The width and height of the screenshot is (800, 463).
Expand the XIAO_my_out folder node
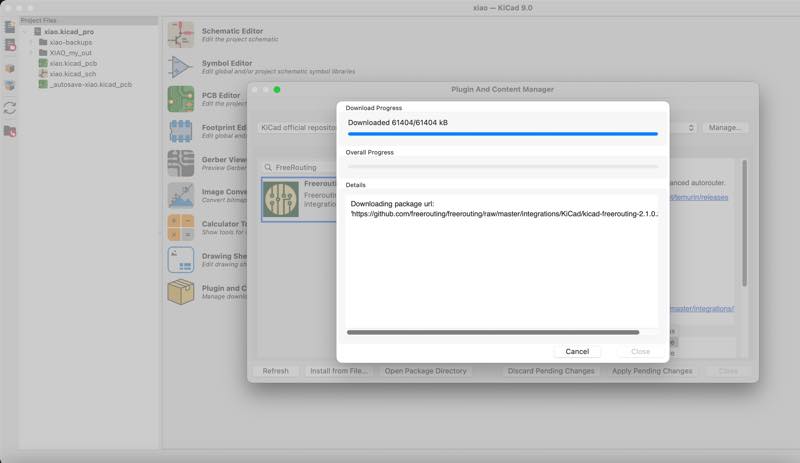[31, 53]
